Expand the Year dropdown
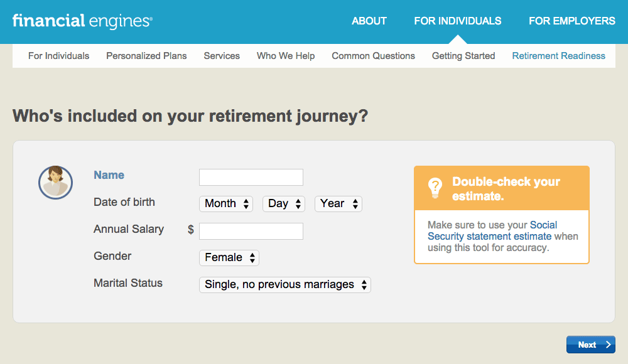This screenshot has width=628, height=364. click(338, 203)
